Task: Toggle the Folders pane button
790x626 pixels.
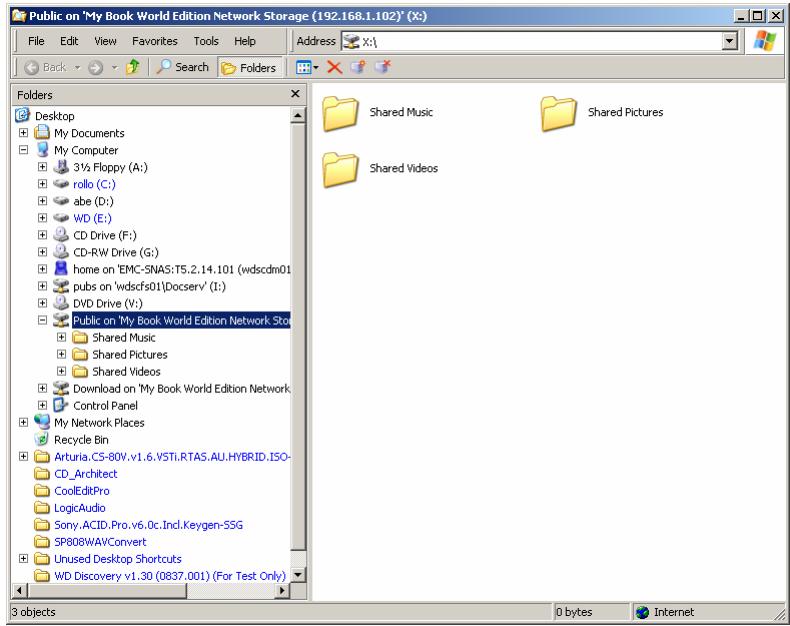Action: point(249,68)
